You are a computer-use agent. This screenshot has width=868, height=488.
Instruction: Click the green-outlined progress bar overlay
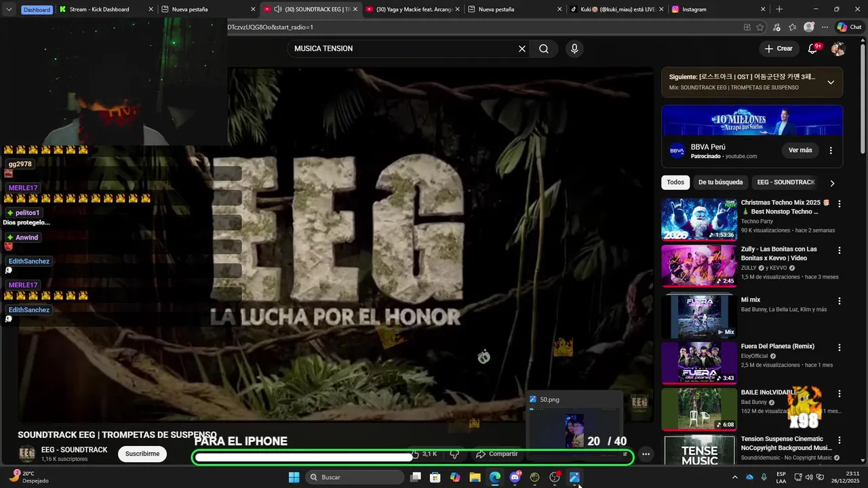(414, 457)
